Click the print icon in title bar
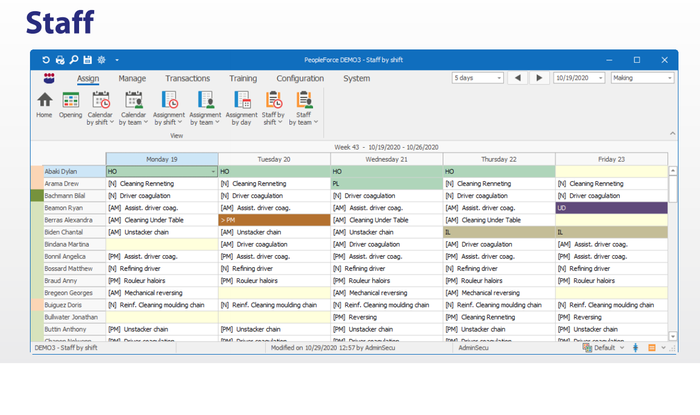The width and height of the screenshot is (700, 415). click(x=60, y=60)
